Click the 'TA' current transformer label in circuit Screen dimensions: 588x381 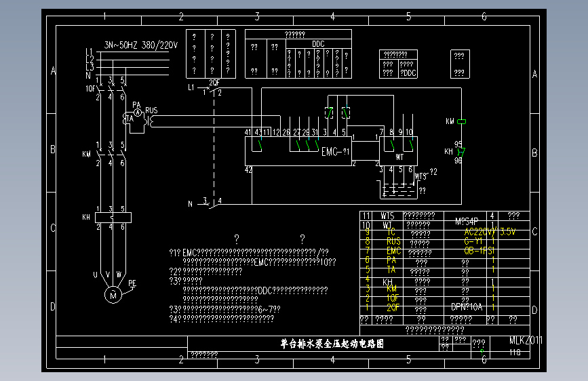[130, 119]
